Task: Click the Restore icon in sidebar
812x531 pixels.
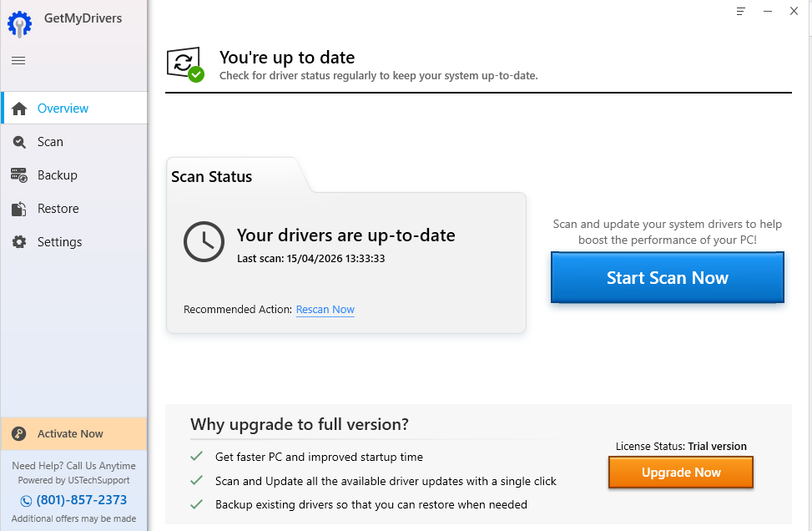Action: point(19,209)
